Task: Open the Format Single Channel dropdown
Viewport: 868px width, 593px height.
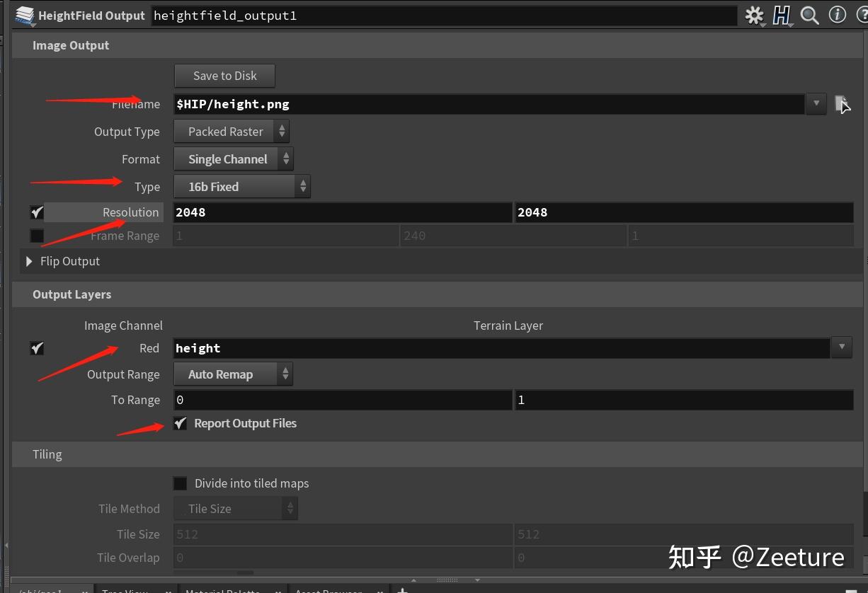Action: pyautogui.click(x=234, y=159)
